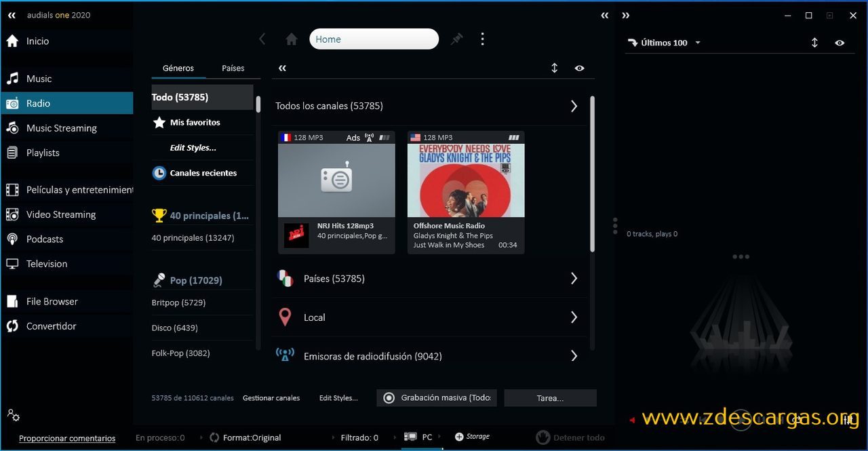Click Format:Original setting

pyautogui.click(x=245, y=437)
